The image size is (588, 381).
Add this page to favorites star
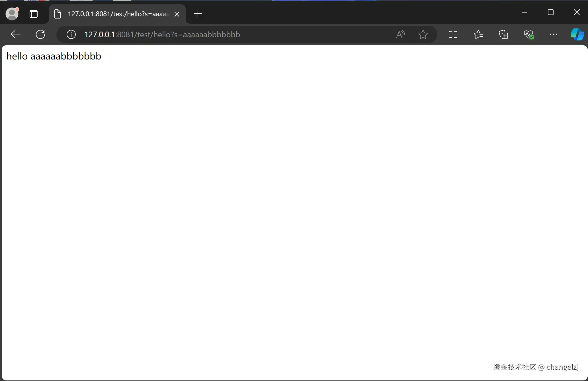[423, 34]
